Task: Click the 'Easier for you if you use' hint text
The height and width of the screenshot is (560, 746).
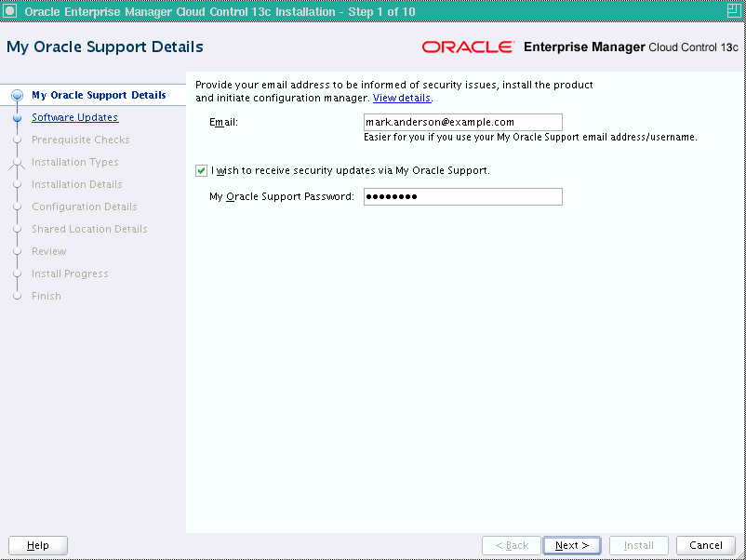Action: pyautogui.click(x=530, y=137)
